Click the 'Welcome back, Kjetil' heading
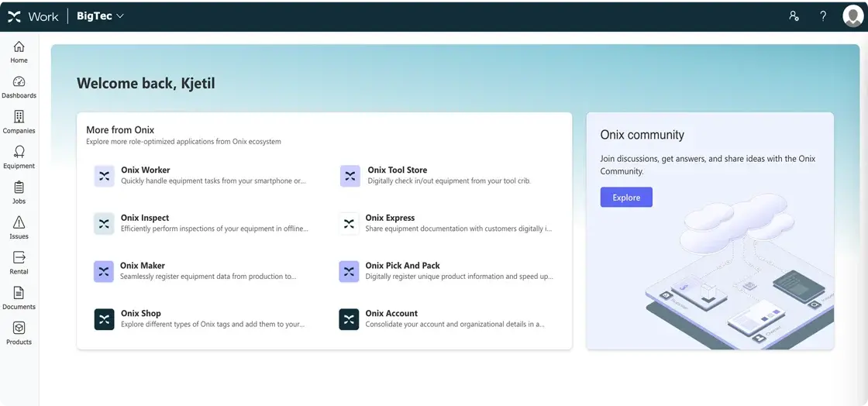The width and height of the screenshot is (868, 406). pos(146,84)
